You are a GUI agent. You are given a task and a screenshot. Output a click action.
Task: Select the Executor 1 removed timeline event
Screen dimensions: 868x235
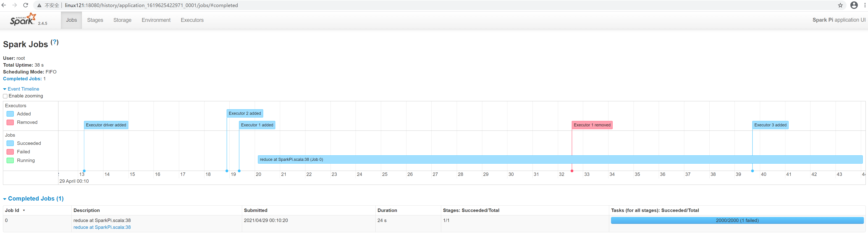(x=592, y=125)
